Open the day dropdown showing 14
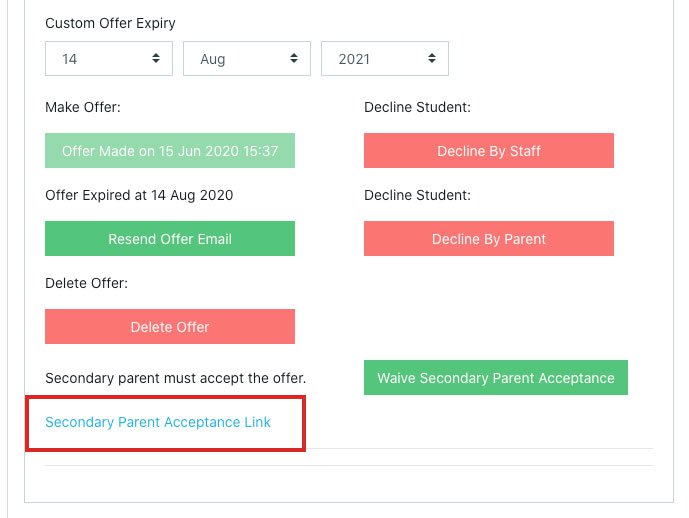 point(108,59)
